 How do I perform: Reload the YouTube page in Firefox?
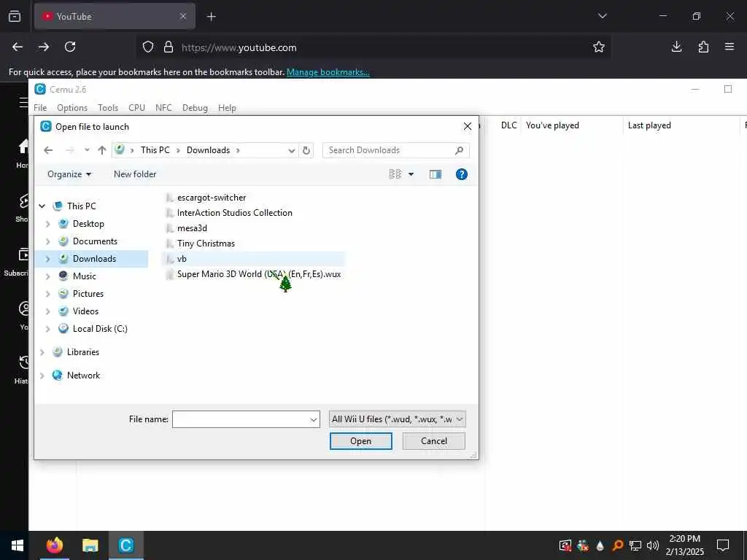(x=70, y=47)
